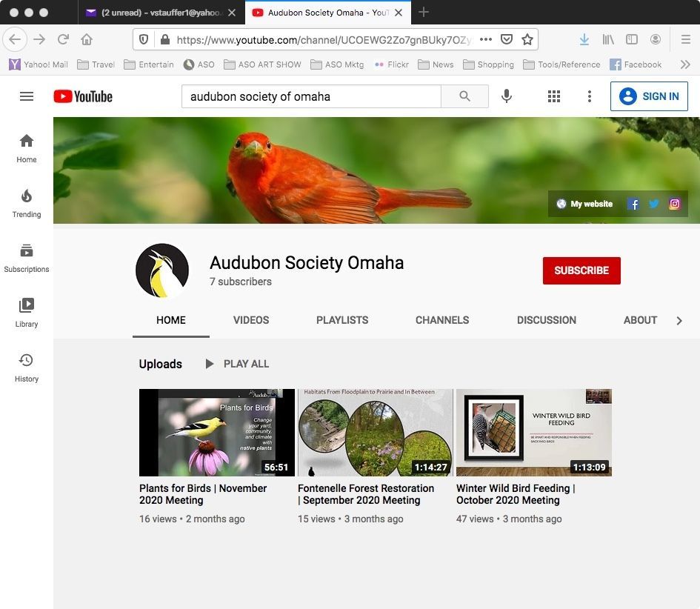Open Subscriptions in the sidebar
Viewport: 700px width, 609px height.
coord(27,259)
